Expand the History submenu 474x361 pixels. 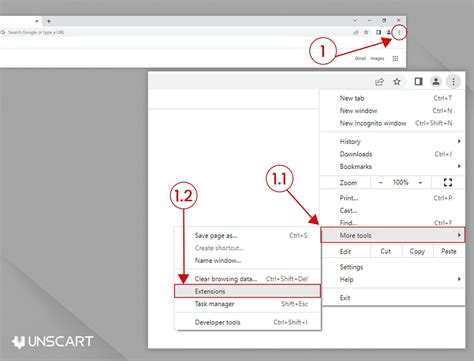(392, 141)
